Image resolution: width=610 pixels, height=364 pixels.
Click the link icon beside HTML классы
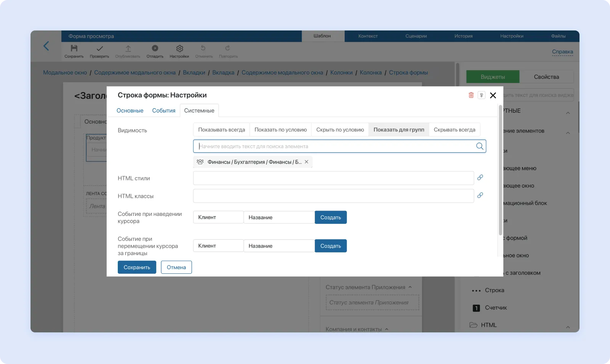(x=480, y=195)
